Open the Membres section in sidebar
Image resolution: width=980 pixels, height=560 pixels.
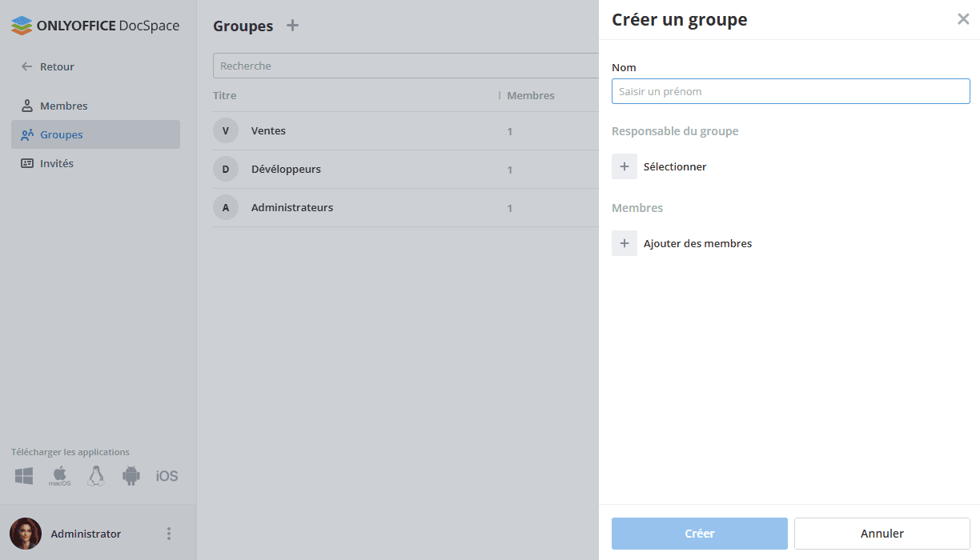(64, 105)
